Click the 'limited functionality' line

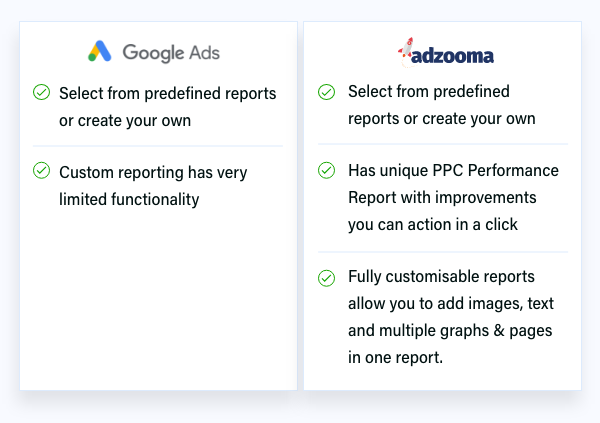pos(129,199)
